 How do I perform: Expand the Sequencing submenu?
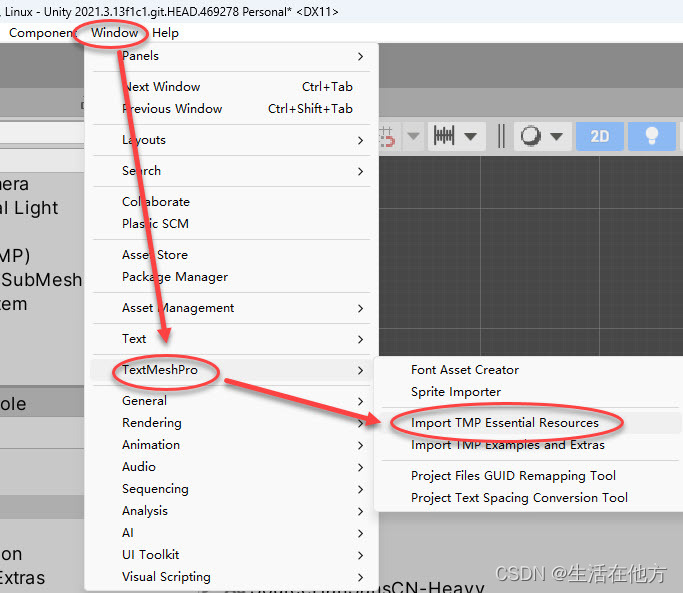231,489
